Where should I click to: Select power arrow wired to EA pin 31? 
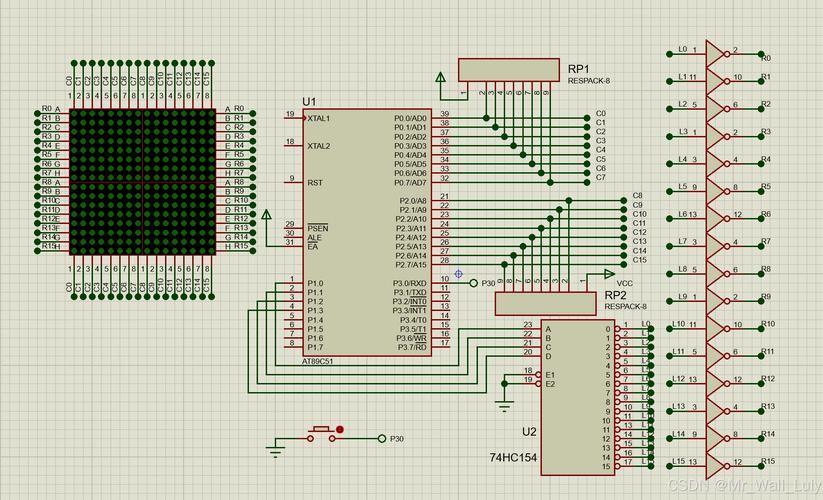[266, 215]
